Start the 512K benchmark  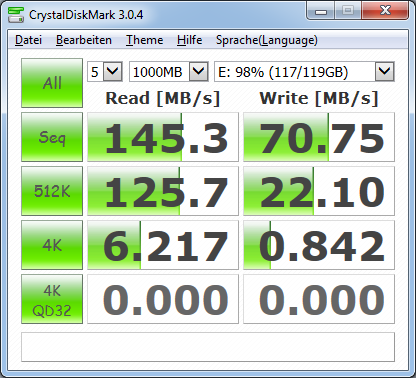click(x=52, y=191)
